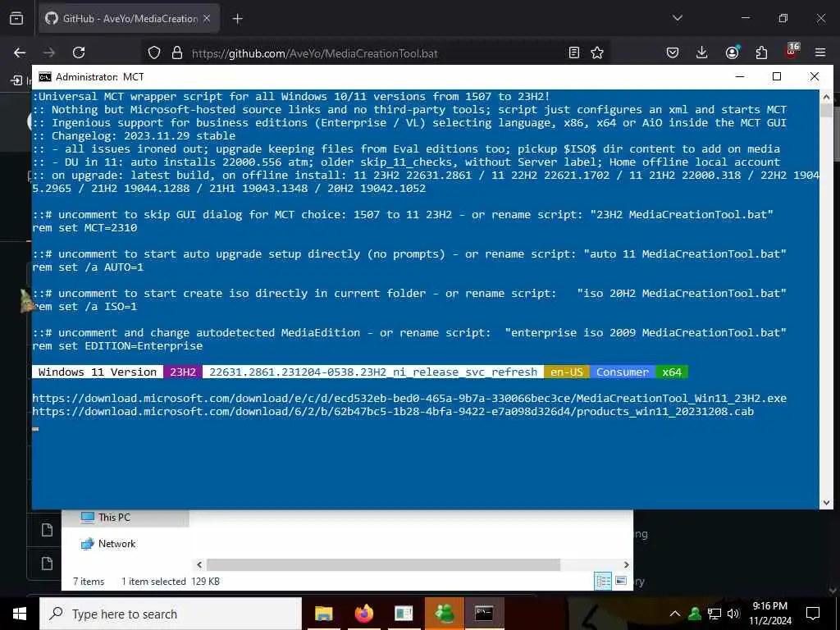Open the MCT console window system icon

(x=45, y=76)
